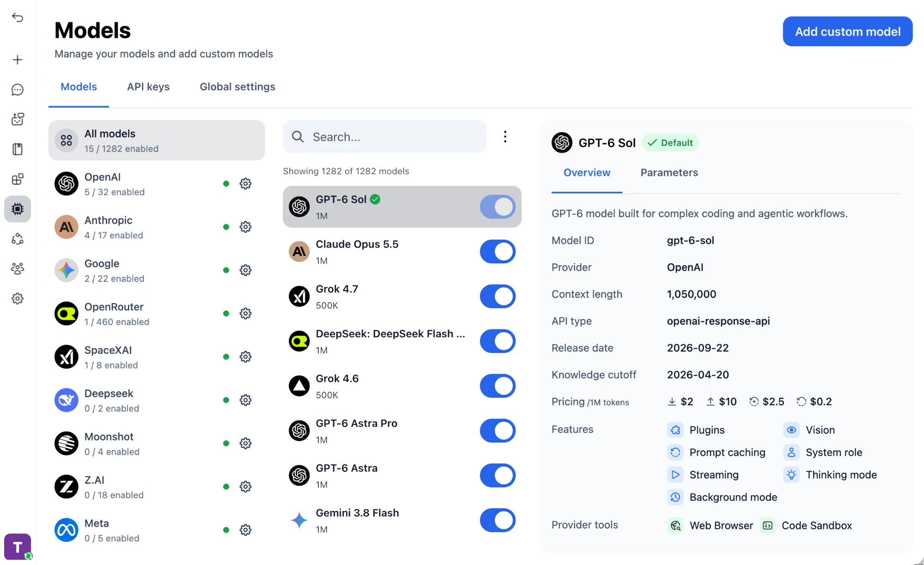Select the Anthropic provider row
Screen dimensions: 924x565
coord(157,227)
